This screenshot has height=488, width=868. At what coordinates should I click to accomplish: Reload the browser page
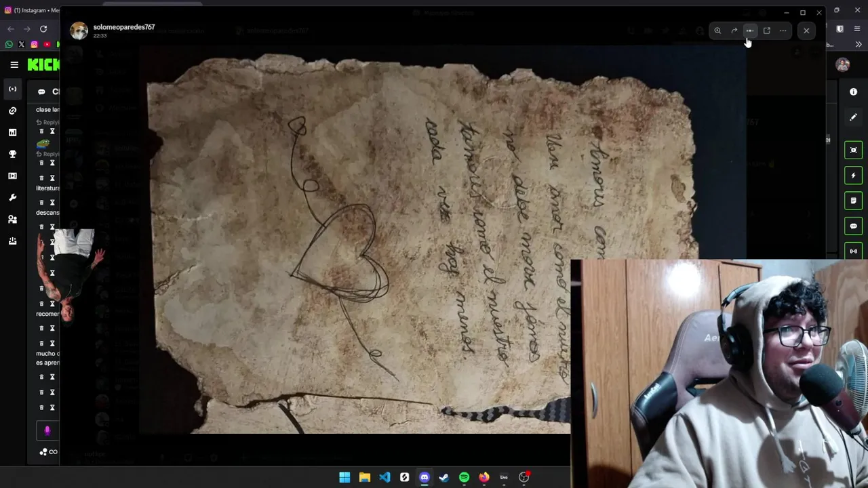click(x=43, y=28)
